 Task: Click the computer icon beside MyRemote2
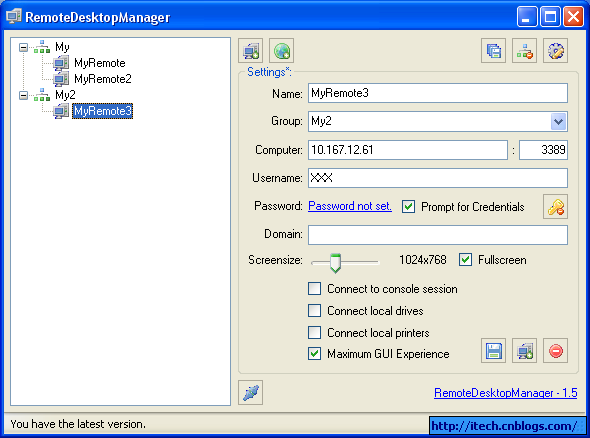[x=61, y=79]
